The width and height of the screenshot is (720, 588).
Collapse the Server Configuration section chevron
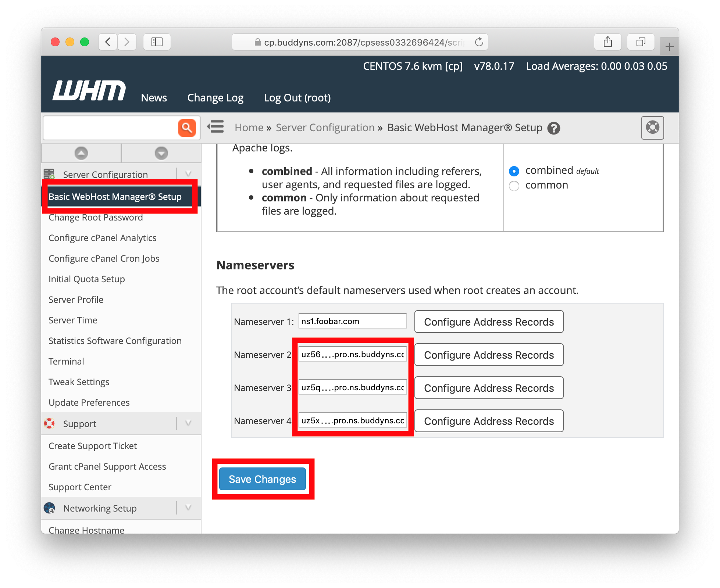click(188, 173)
